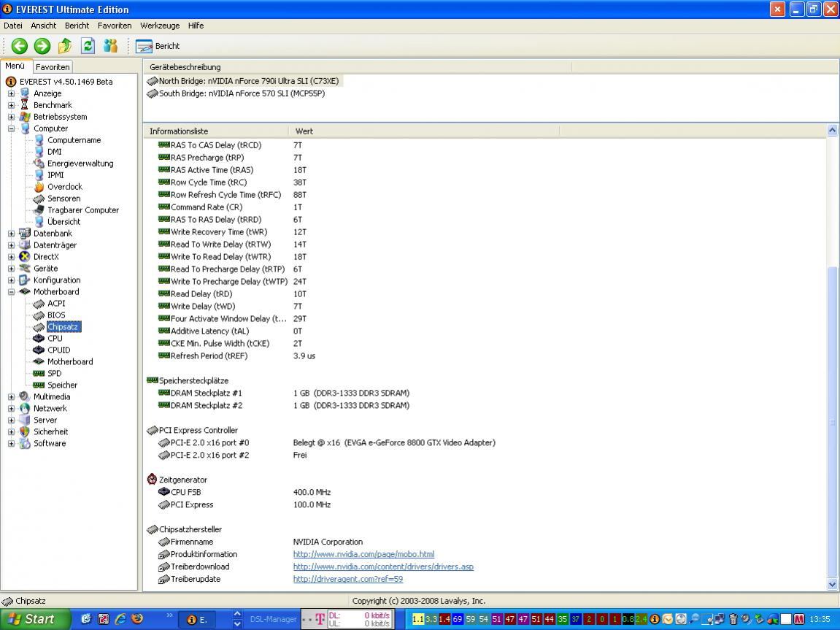
Task: Click the EVEREST info tray icon
Action: click(x=655, y=619)
